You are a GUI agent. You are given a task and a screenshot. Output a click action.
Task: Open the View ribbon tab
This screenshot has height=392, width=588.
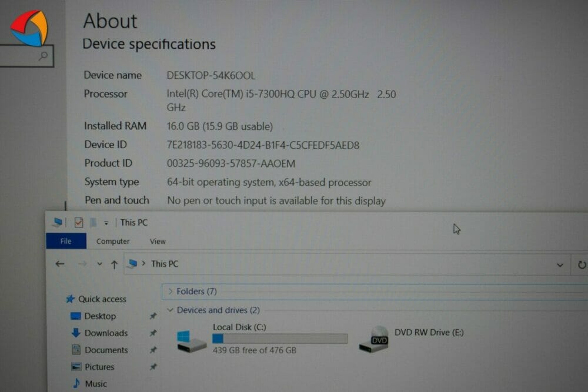point(158,242)
